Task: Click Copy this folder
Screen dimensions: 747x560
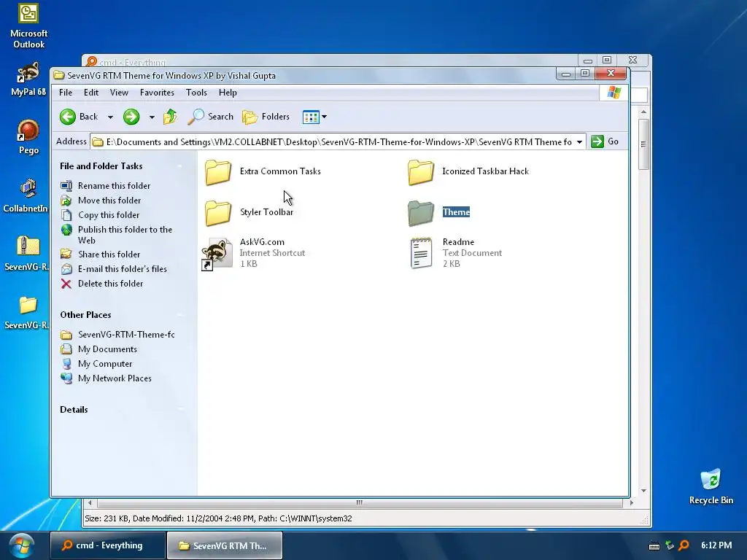Action: (109, 215)
